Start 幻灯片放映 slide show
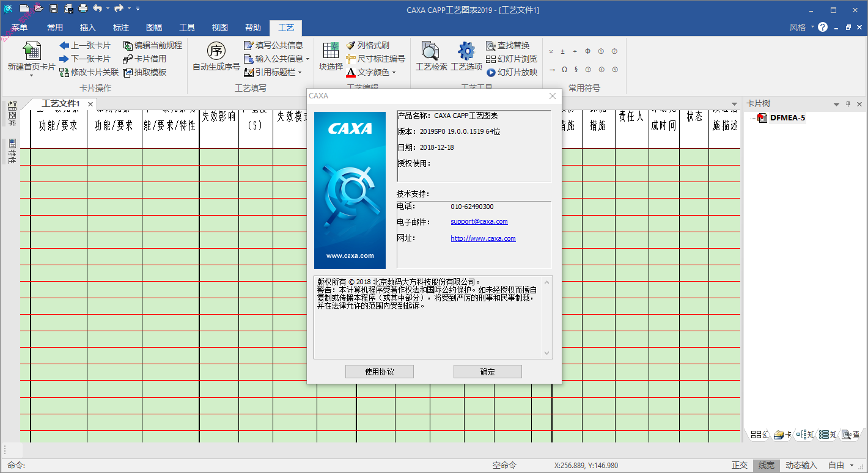The width and height of the screenshot is (868, 473). click(x=512, y=72)
